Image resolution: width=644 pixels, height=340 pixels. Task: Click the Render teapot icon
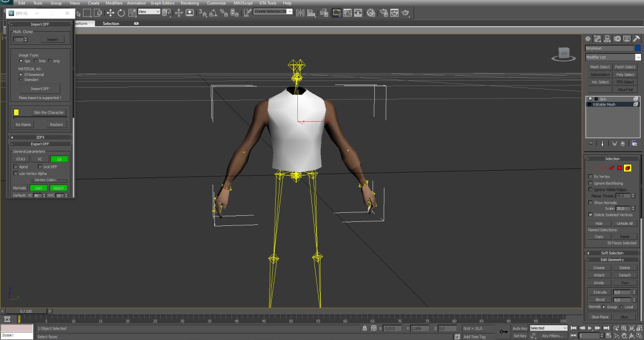[406, 13]
